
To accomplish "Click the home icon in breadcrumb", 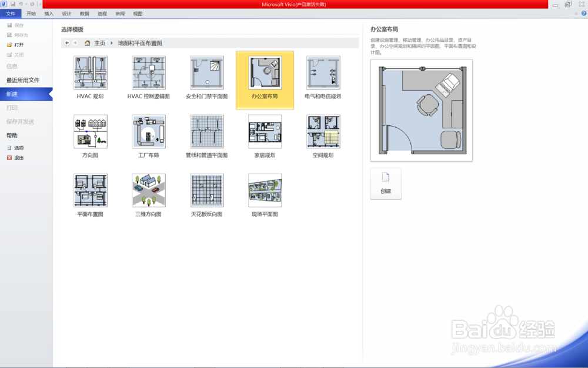I will click(88, 43).
